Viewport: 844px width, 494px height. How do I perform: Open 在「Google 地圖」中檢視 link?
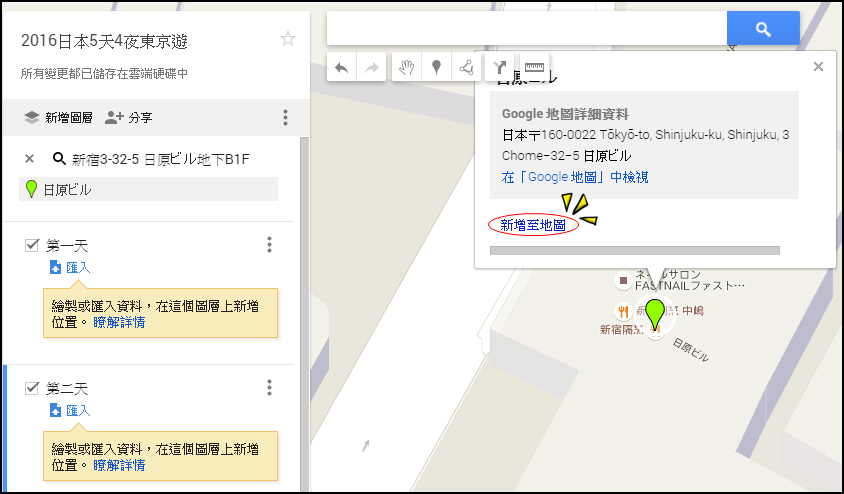click(x=575, y=177)
